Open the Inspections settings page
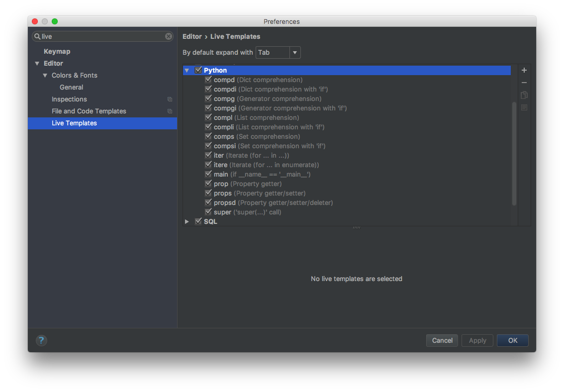This screenshot has height=392, width=564. pos(69,99)
